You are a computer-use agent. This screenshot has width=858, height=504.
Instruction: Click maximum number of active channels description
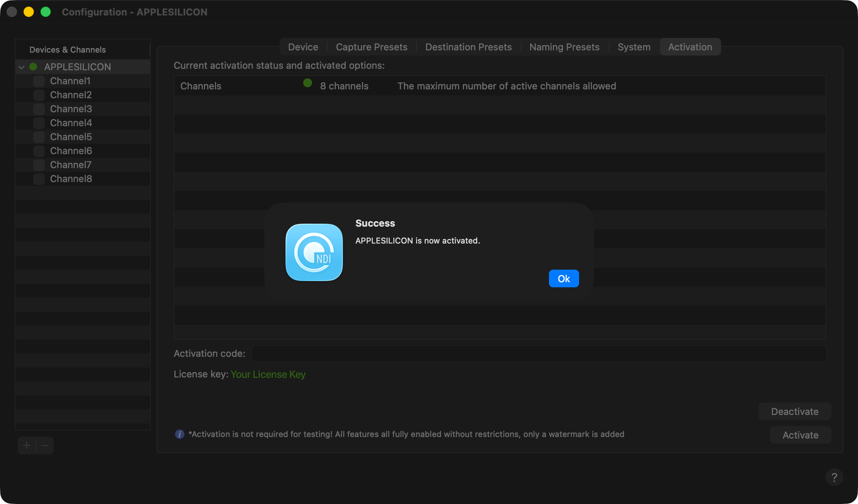tap(507, 86)
